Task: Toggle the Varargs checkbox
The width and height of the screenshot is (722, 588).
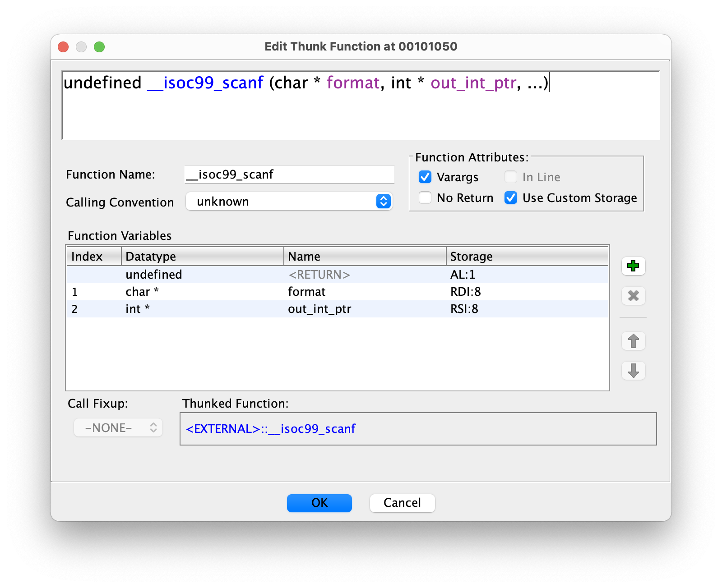Action: pyautogui.click(x=425, y=177)
